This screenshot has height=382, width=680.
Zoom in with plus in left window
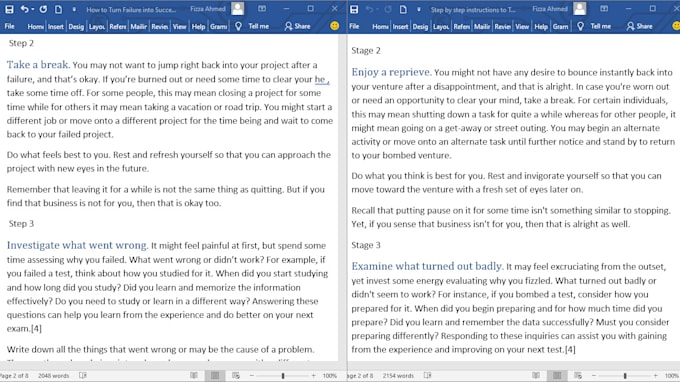[x=314, y=376]
